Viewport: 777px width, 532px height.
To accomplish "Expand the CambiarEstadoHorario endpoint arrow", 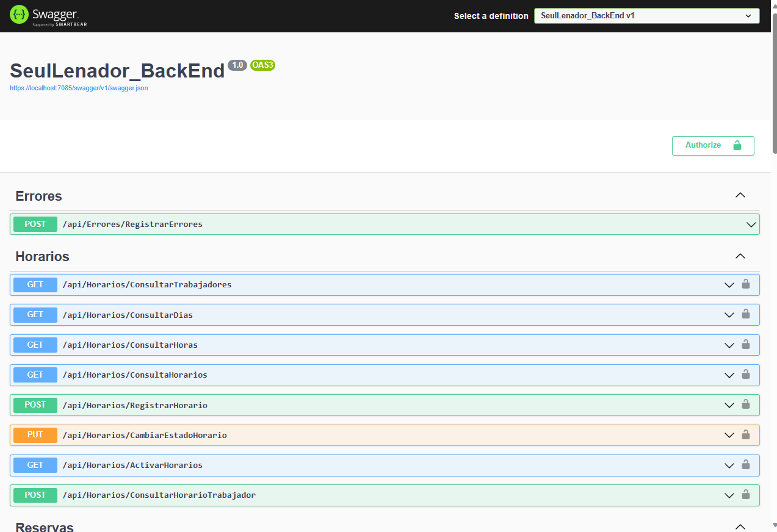I will (x=729, y=436).
